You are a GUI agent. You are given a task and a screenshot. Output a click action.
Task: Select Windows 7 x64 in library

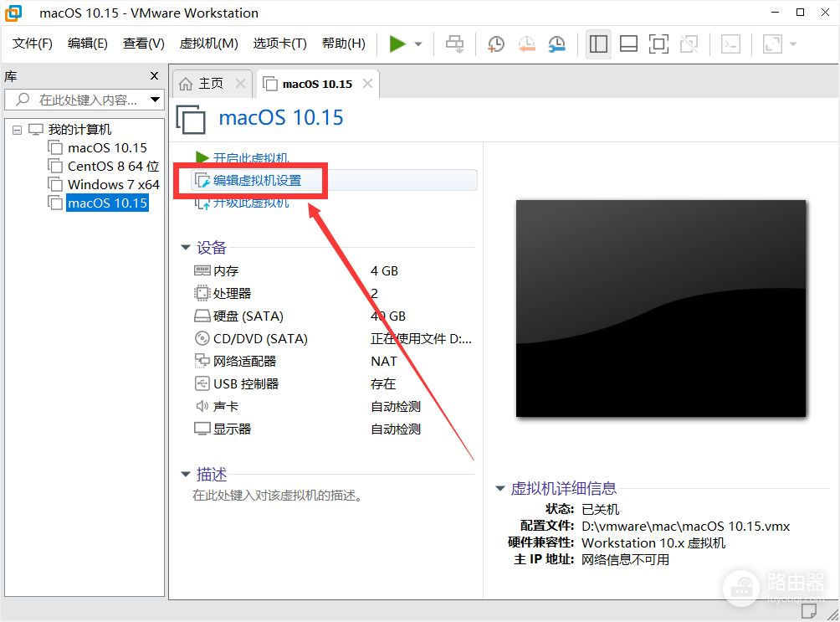click(113, 184)
